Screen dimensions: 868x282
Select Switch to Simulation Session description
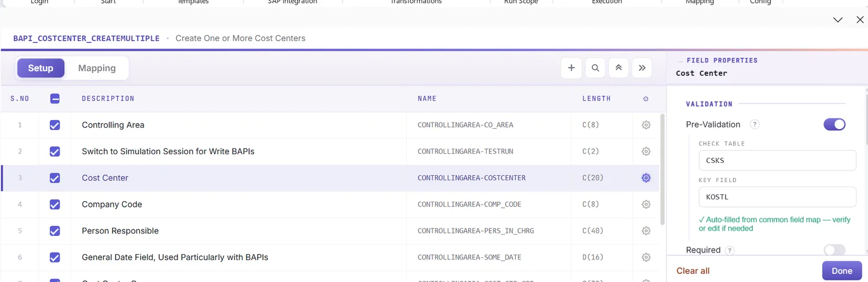pyautogui.click(x=168, y=151)
